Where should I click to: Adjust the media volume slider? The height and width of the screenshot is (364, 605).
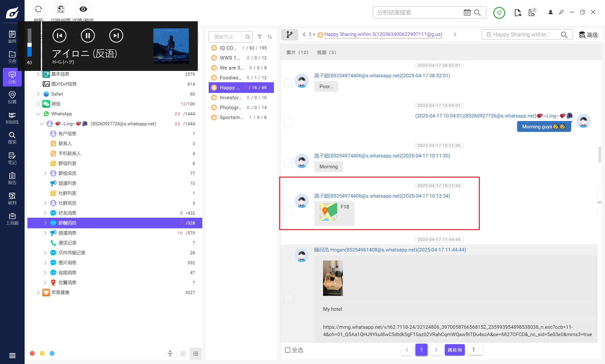point(30,43)
